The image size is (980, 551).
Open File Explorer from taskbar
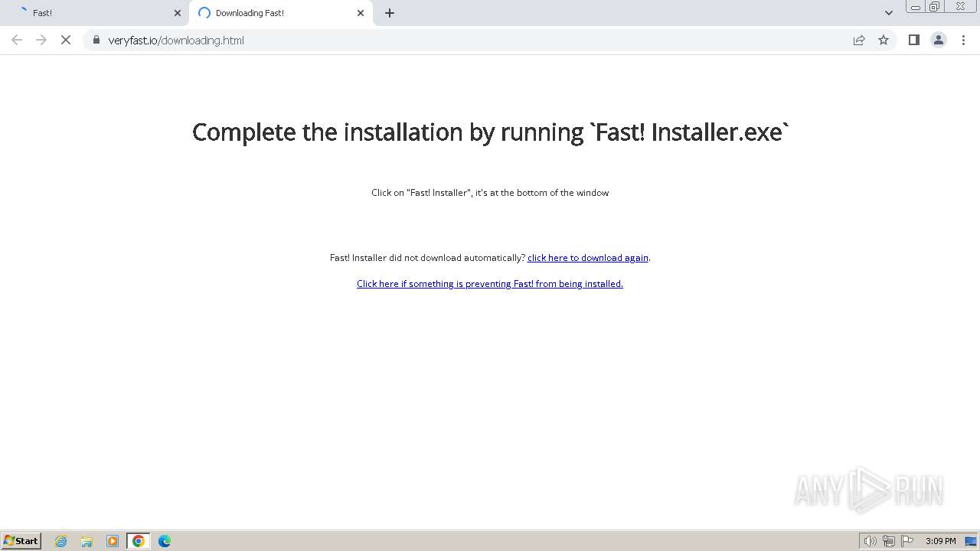[87, 541]
